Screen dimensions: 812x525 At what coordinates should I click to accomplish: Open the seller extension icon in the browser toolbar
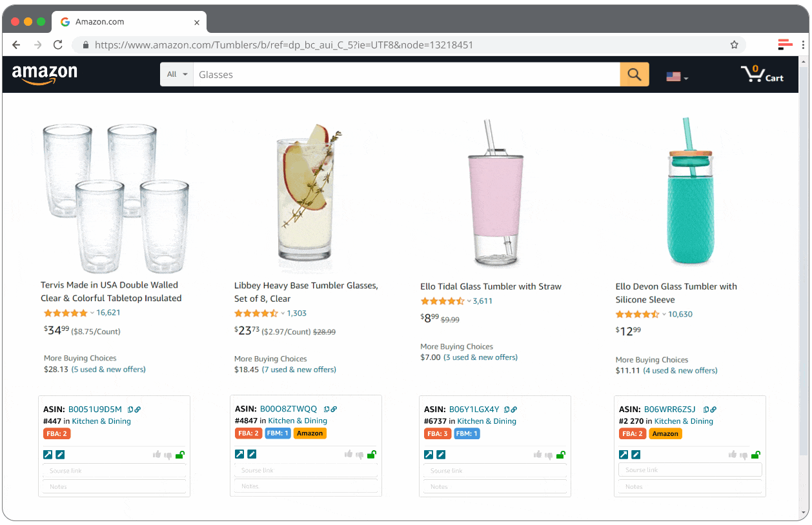click(x=784, y=45)
